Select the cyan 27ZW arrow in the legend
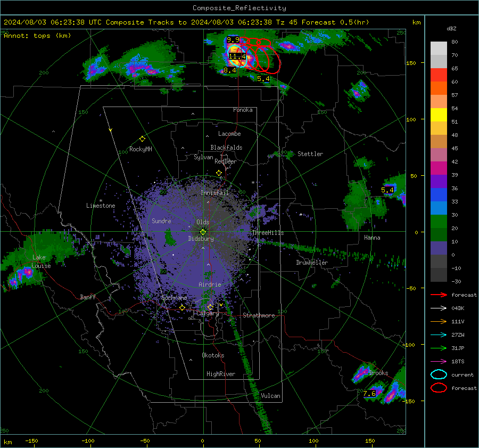Viewport: 479px width, 448px height. coord(439,335)
